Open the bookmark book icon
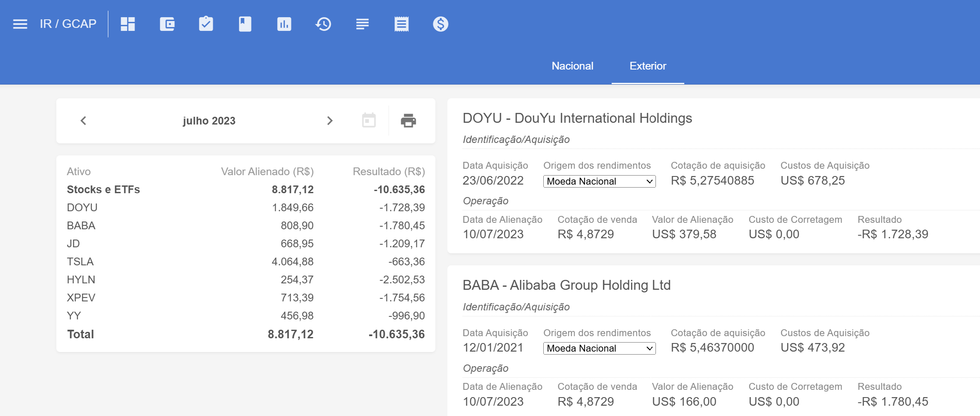 point(245,24)
